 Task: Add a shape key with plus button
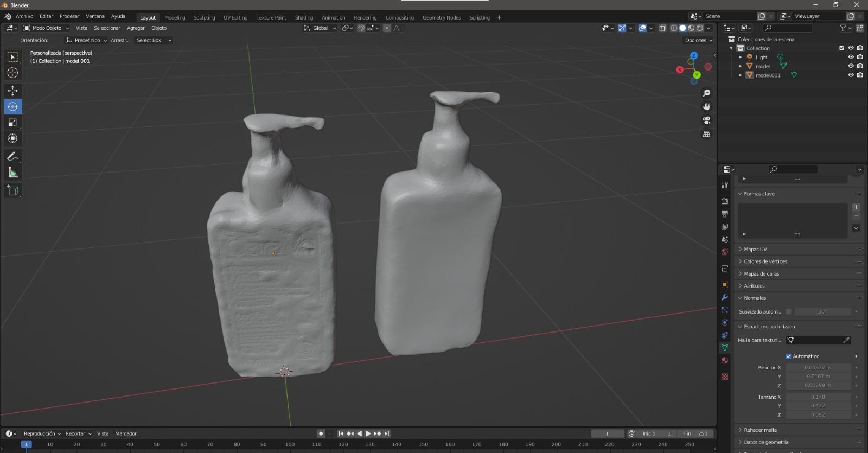coord(856,207)
